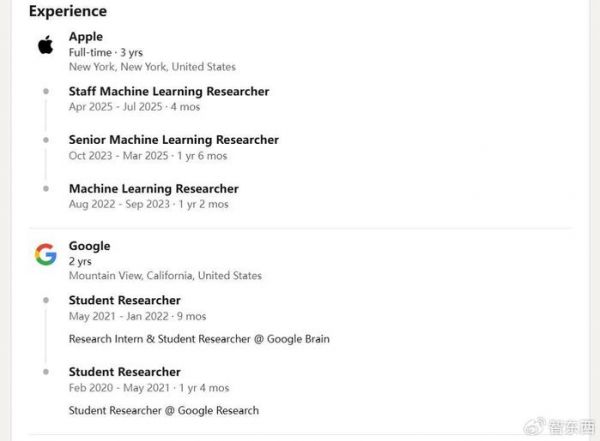Open the Google company name link
The image size is (600, 441).
click(x=89, y=246)
